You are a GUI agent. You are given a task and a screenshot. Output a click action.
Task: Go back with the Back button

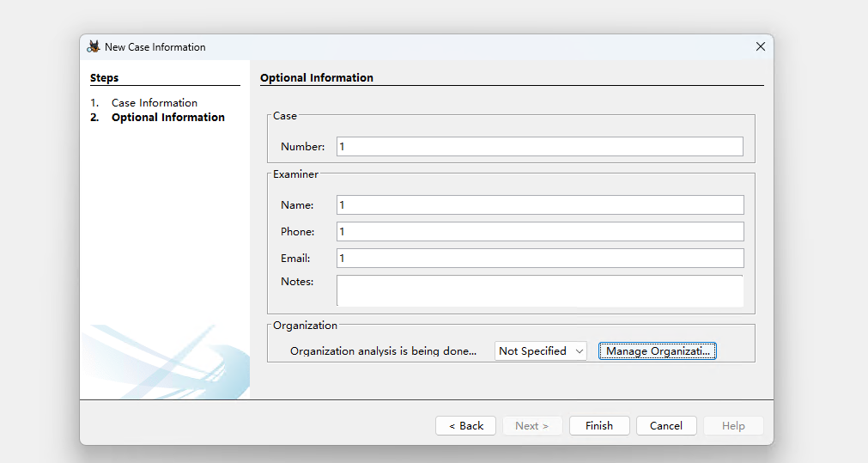pos(465,426)
